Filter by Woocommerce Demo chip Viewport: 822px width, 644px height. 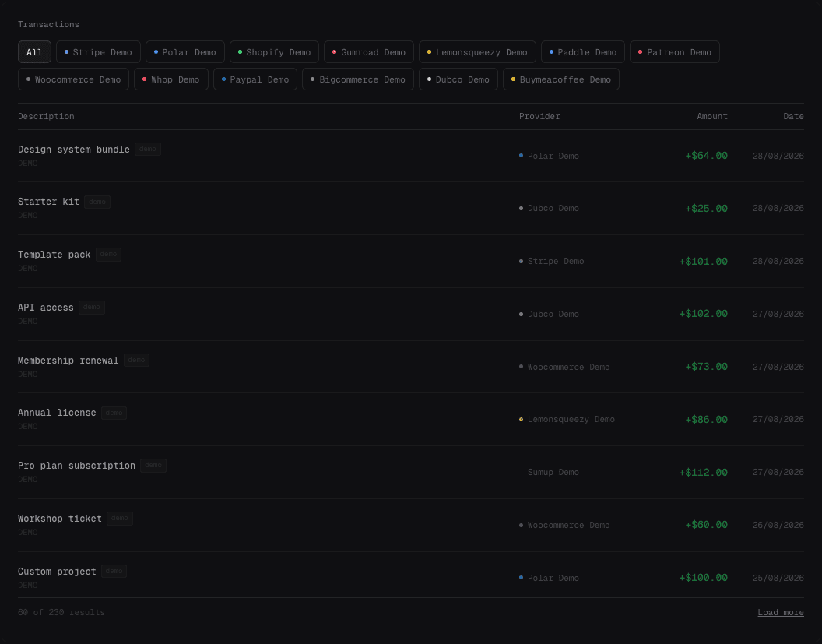73,79
